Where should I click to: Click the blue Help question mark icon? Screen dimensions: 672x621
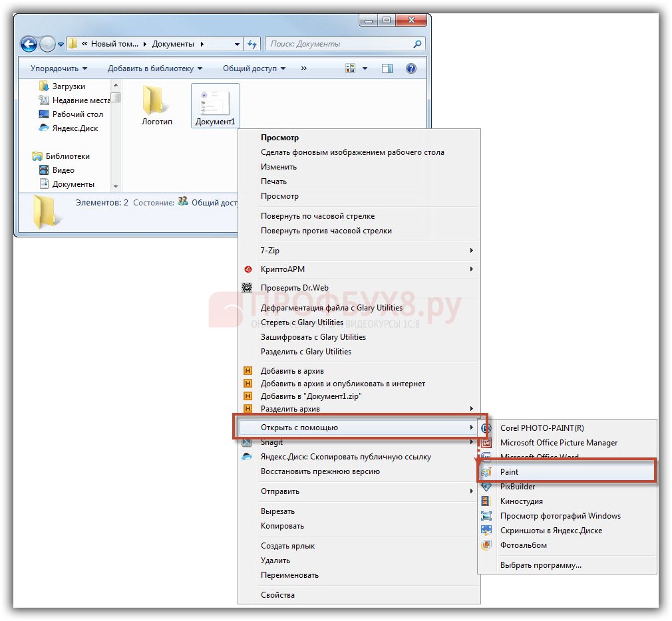411,68
